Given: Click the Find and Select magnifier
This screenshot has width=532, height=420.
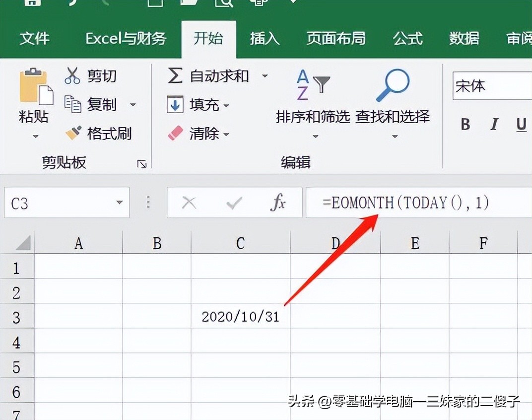Looking at the screenshot, I should [393, 84].
